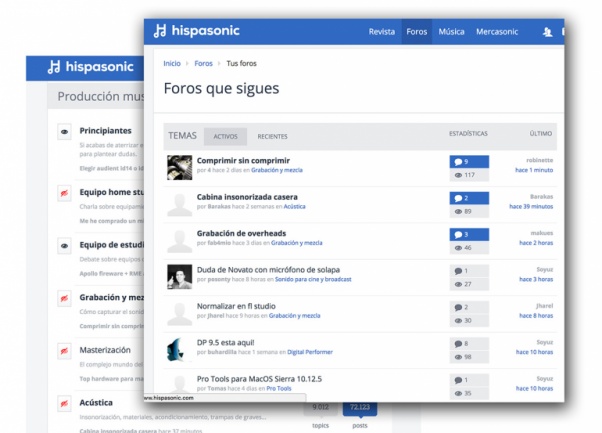Open Acústica forum in back window
Screen dimensions: 602x433
click(x=96, y=403)
